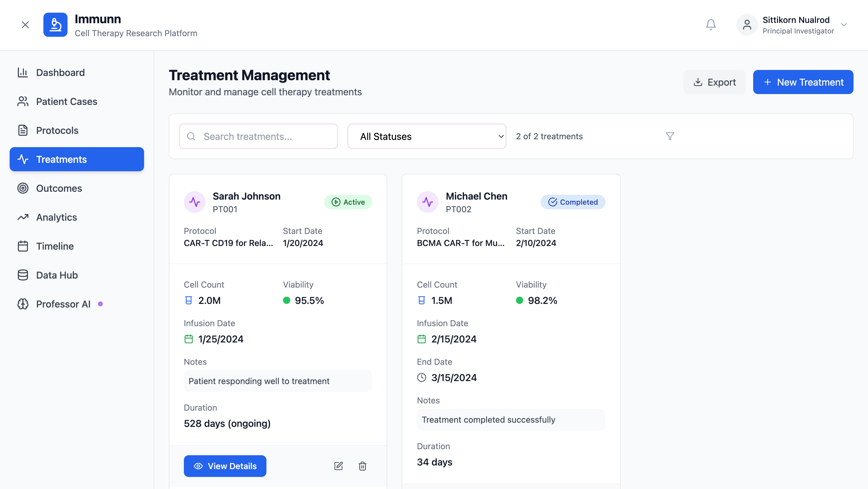Switch to the Analytics view
This screenshot has width=868, height=489.
pos(56,217)
